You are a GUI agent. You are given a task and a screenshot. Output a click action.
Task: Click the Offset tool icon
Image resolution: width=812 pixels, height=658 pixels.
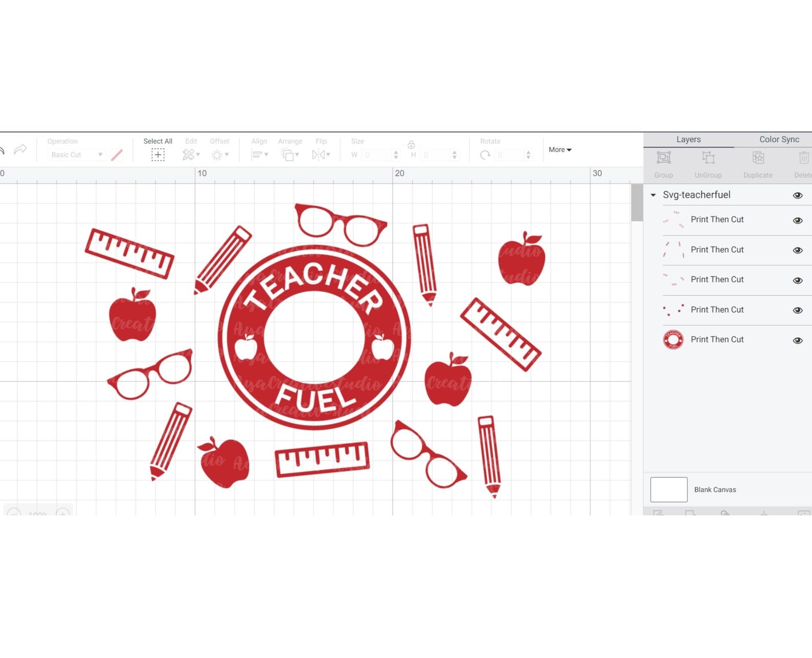pos(217,155)
